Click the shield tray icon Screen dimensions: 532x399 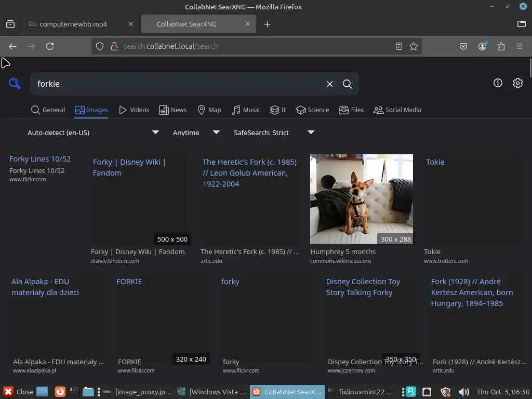pos(445,392)
